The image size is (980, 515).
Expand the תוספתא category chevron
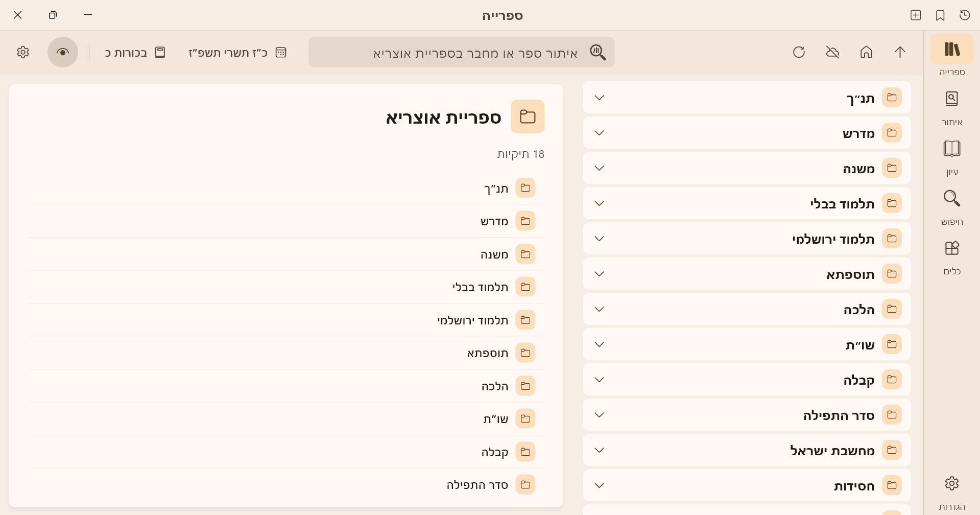tap(600, 274)
